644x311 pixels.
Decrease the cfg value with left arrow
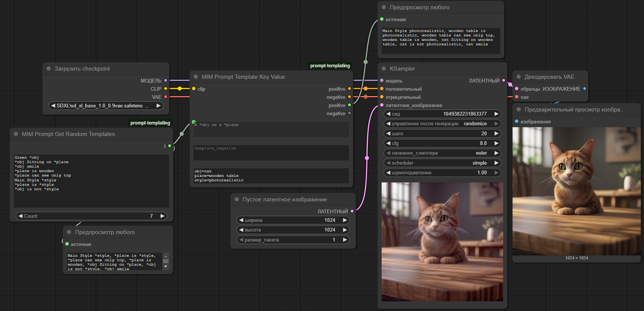pyautogui.click(x=388, y=143)
